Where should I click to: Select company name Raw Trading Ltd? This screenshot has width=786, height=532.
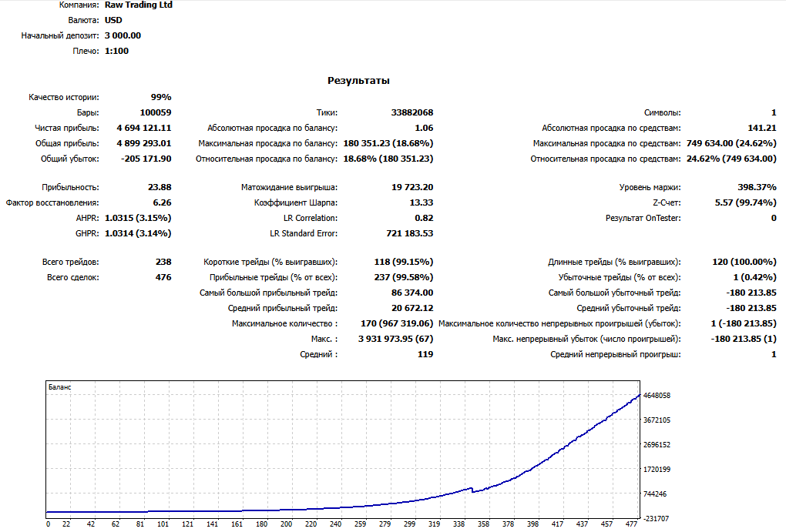(139, 5)
